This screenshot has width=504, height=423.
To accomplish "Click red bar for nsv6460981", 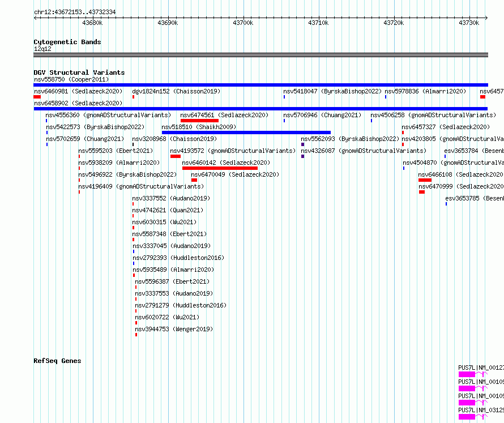I will pyautogui.click(x=37, y=97).
